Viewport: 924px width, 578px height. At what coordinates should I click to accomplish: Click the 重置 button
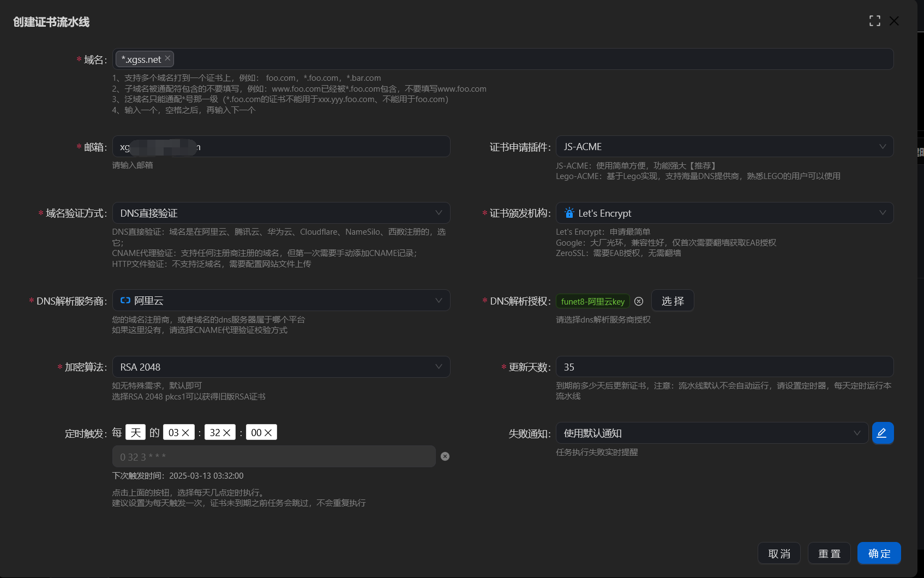[x=829, y=553]
